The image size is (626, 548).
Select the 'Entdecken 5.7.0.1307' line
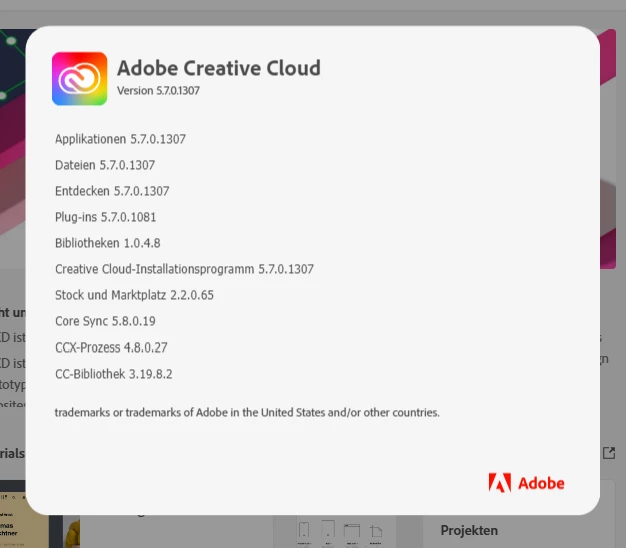pyautogui.click(x=112, y=191)
